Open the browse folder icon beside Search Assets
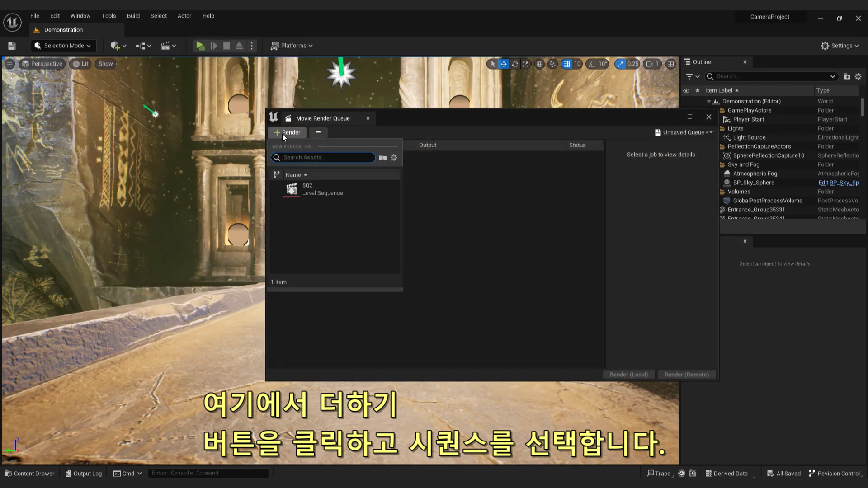 [383, 157]
